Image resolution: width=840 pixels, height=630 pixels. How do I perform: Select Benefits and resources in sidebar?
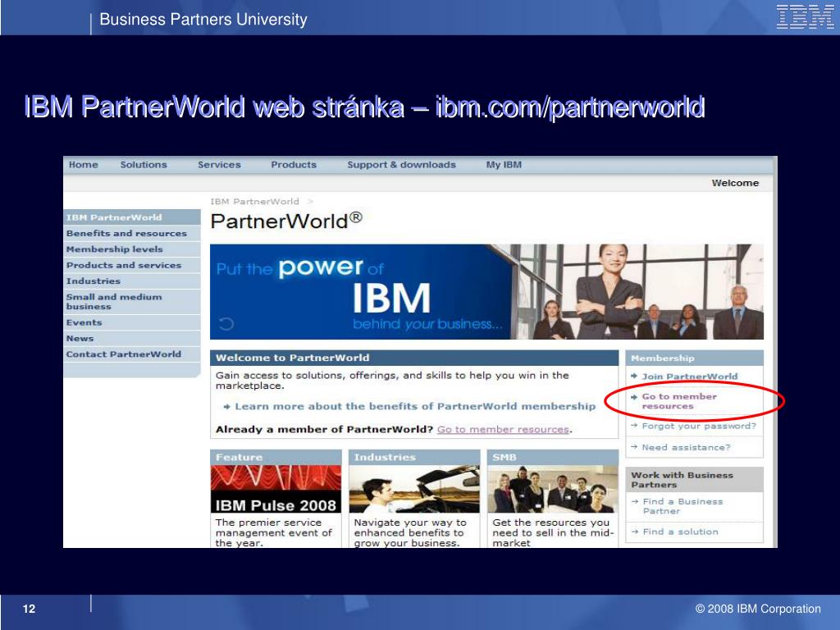(x=126, y=234)
